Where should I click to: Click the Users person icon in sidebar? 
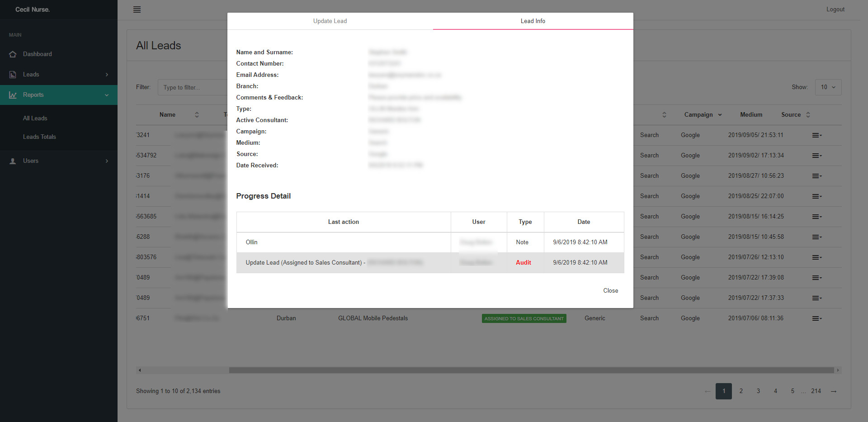pos(13,161)
